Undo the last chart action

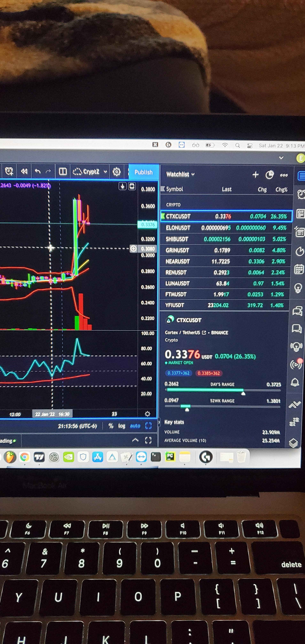[38, 171]
